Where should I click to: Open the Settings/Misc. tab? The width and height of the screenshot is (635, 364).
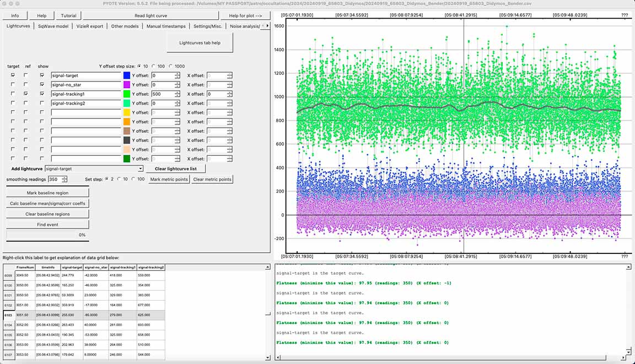tap(207, 26)
